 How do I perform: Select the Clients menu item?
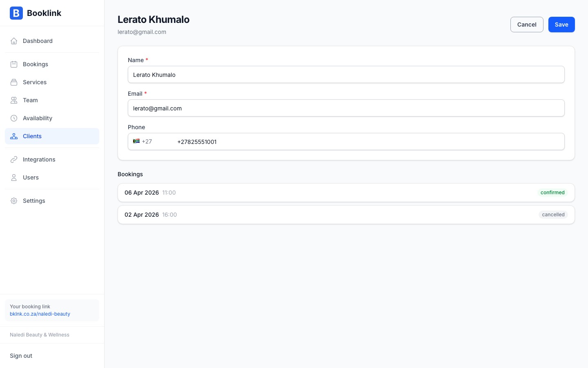coord(32,136)
